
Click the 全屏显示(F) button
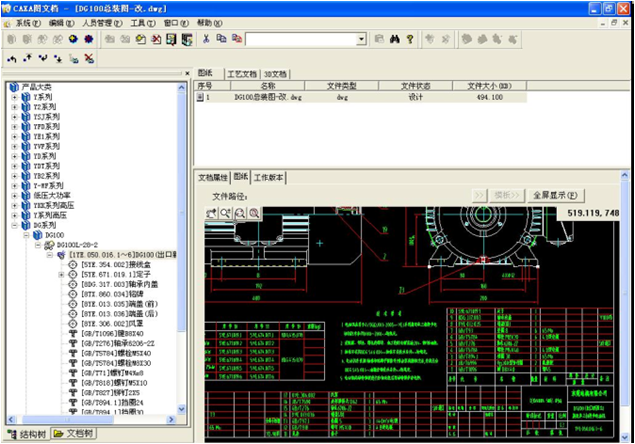pos(556,196)
